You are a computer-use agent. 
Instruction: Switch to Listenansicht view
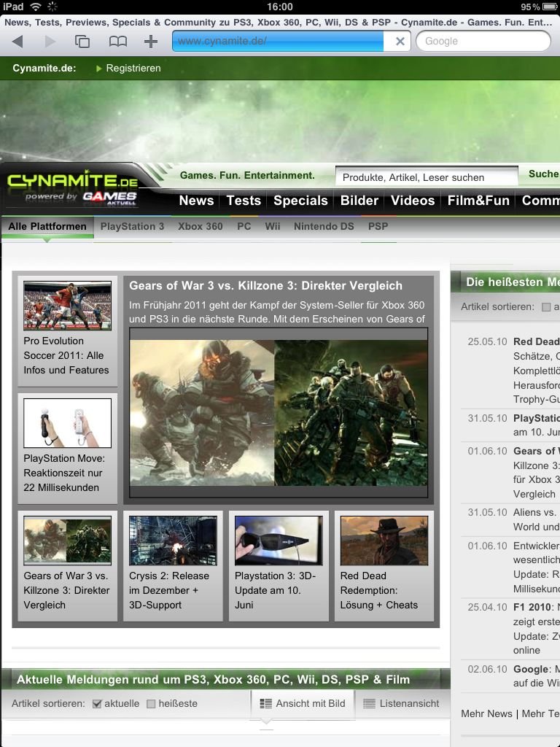pyautogui.click(x=402, y=704)
